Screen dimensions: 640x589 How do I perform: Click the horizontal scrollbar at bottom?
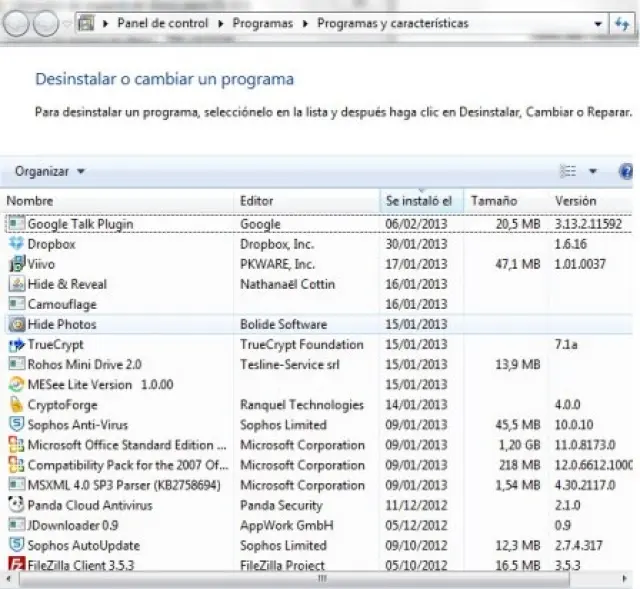tap(320, 579)
